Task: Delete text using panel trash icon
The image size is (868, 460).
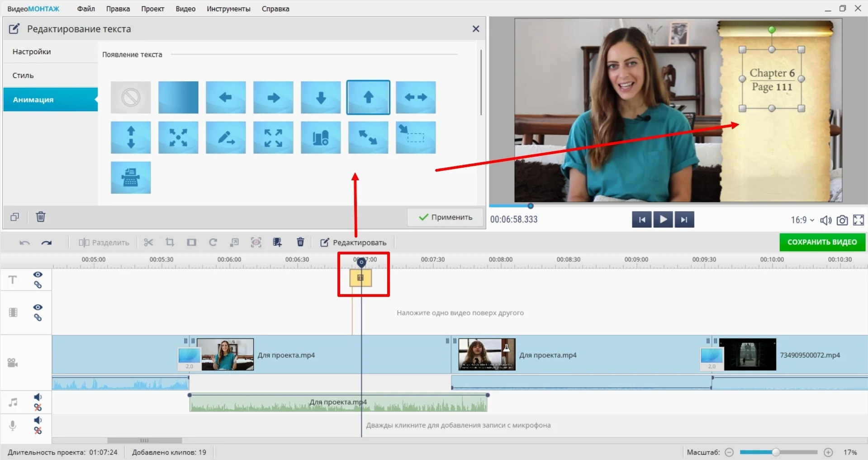Action: click(x=41, y=217)
